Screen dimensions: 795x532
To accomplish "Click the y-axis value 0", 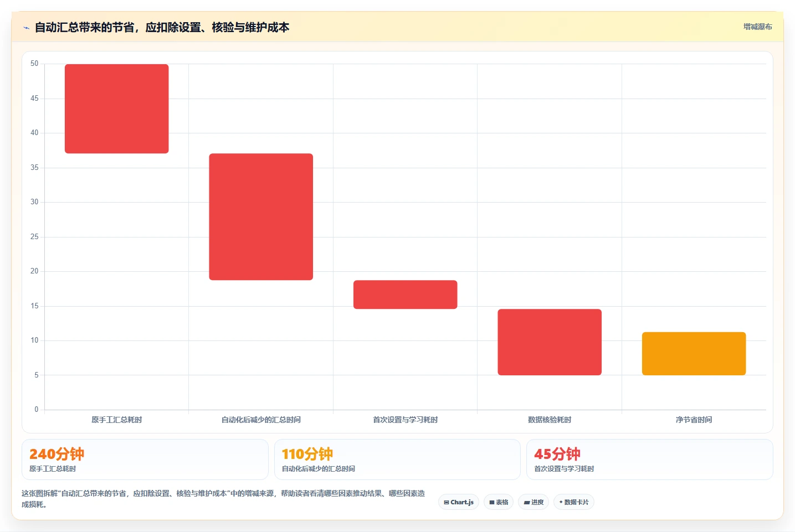I will (37, 410).
